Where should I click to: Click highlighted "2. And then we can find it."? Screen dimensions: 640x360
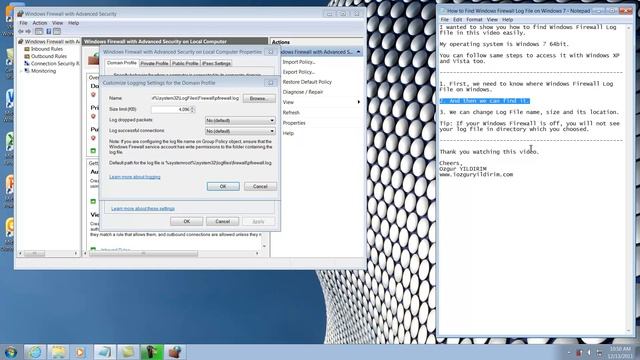pos(484,101)
